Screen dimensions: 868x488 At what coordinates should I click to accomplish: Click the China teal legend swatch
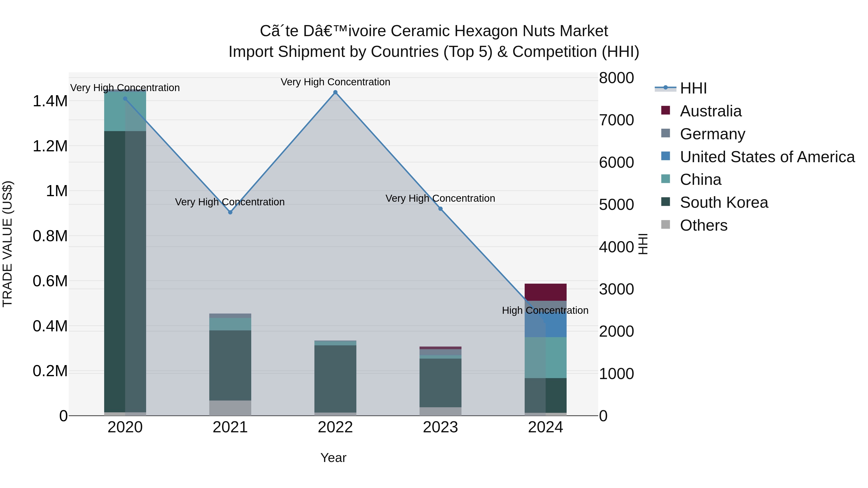click(665, 179)
